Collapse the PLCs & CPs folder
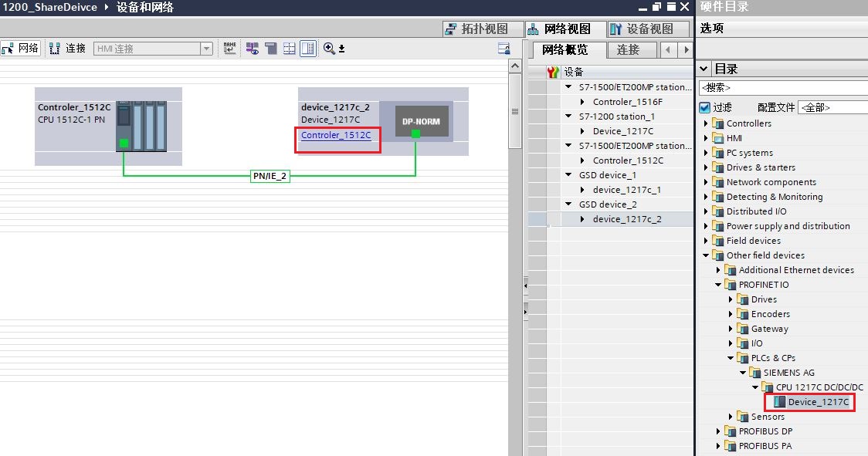868x456 pixels. coord(731,358)
